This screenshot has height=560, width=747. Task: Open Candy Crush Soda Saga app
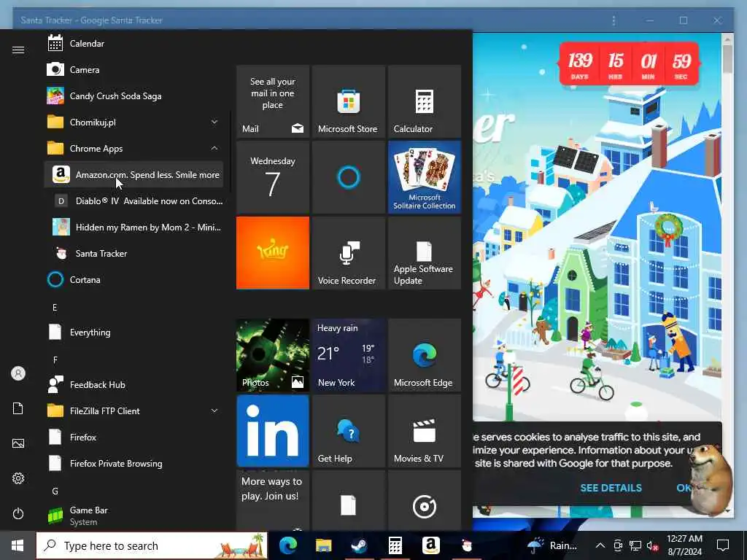tap(133, 96)
